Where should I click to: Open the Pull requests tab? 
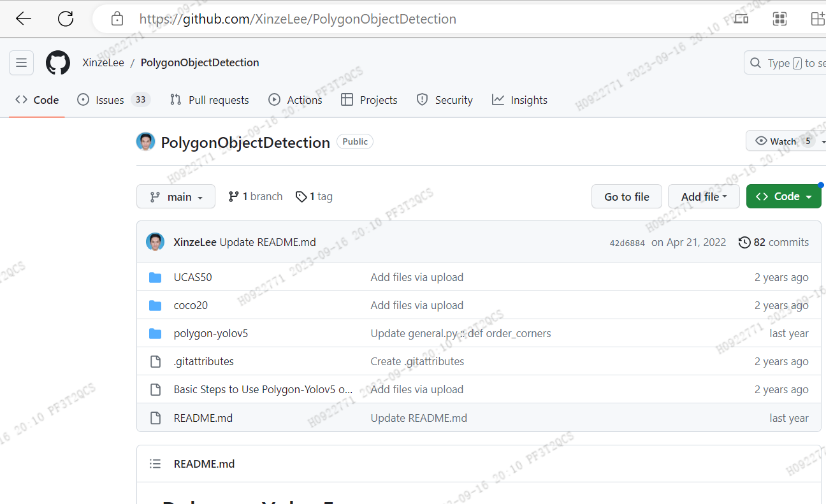coord(210,100)
